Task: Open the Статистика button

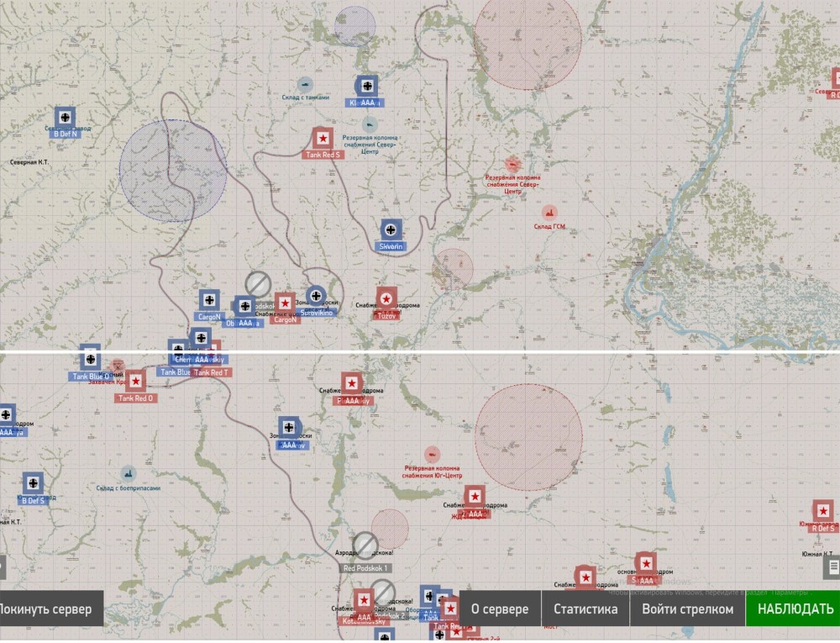Action: pyautogui.click(x=585, y=609)
